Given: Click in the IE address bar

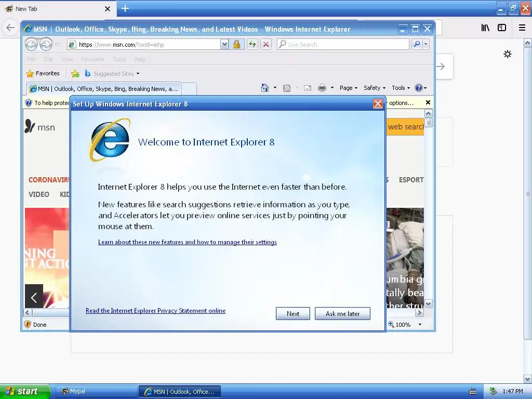Looking at the screenshot, I should (144, 45).
